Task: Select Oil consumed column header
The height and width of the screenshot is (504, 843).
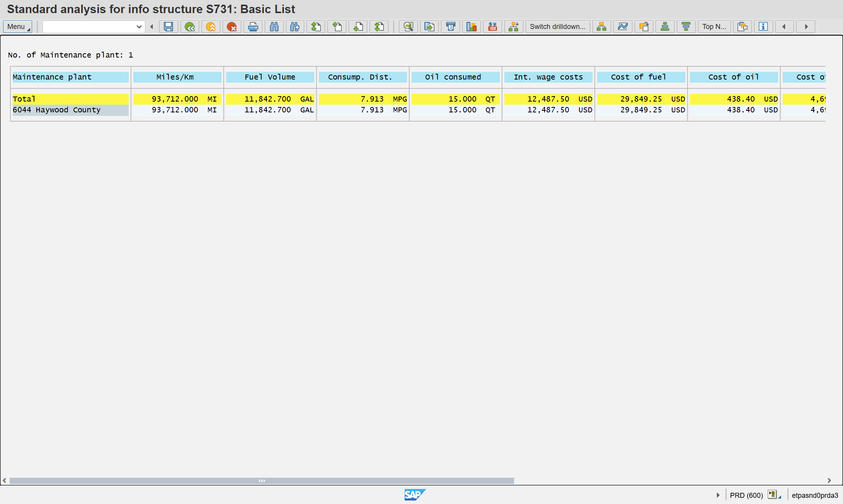Action: pos(455,77)
